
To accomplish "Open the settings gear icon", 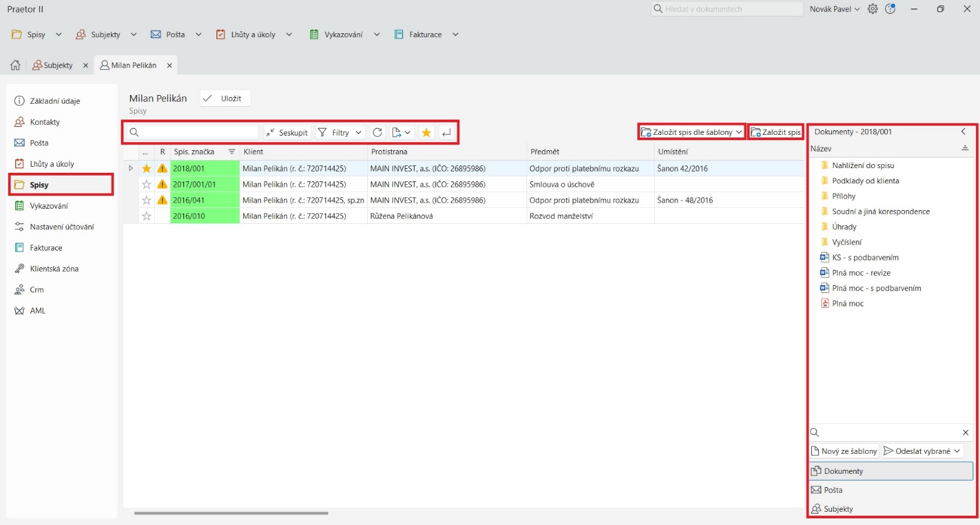I will pos(872,9).
